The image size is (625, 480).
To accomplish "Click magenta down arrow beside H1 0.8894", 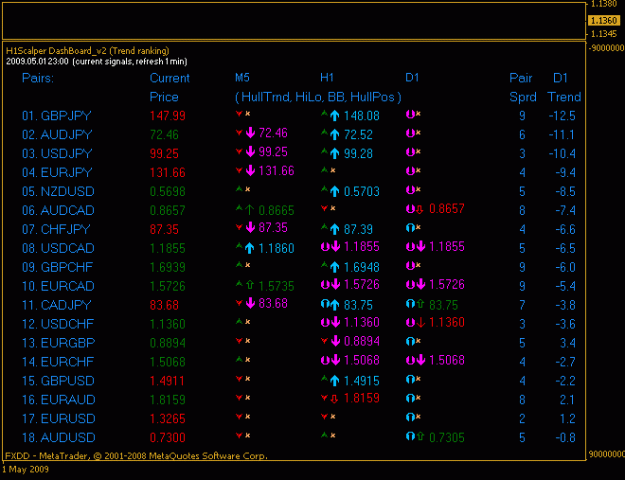I will 336,341.
